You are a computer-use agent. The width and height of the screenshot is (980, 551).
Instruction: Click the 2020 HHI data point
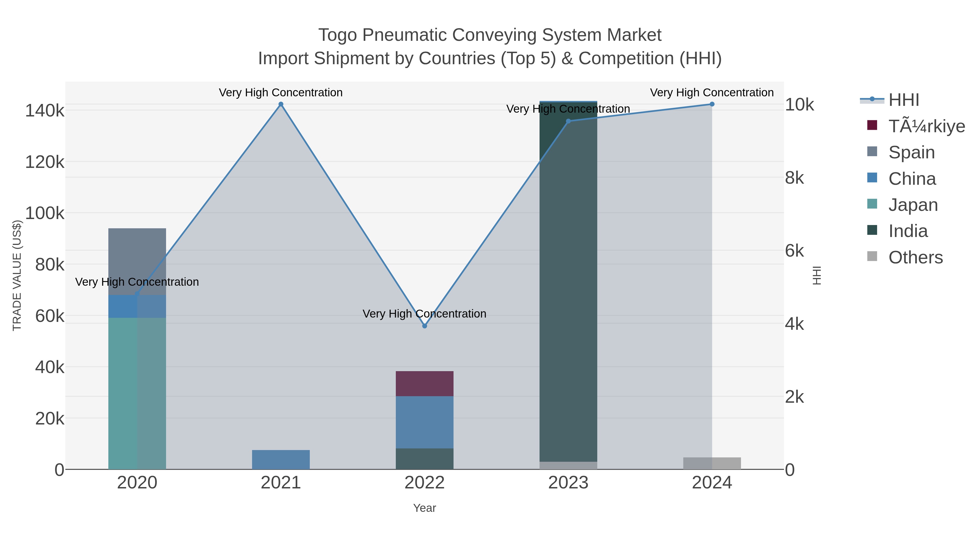pos(137,294)
